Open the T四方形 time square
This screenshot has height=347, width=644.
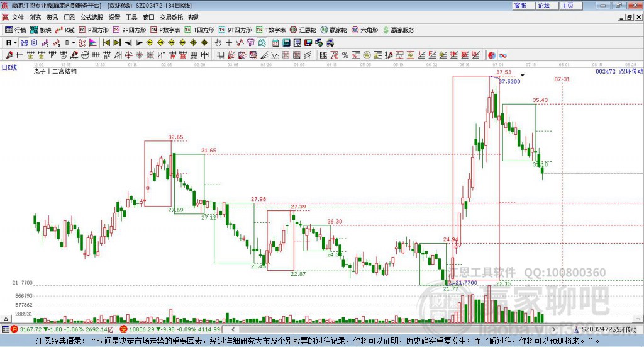[199, 30]
